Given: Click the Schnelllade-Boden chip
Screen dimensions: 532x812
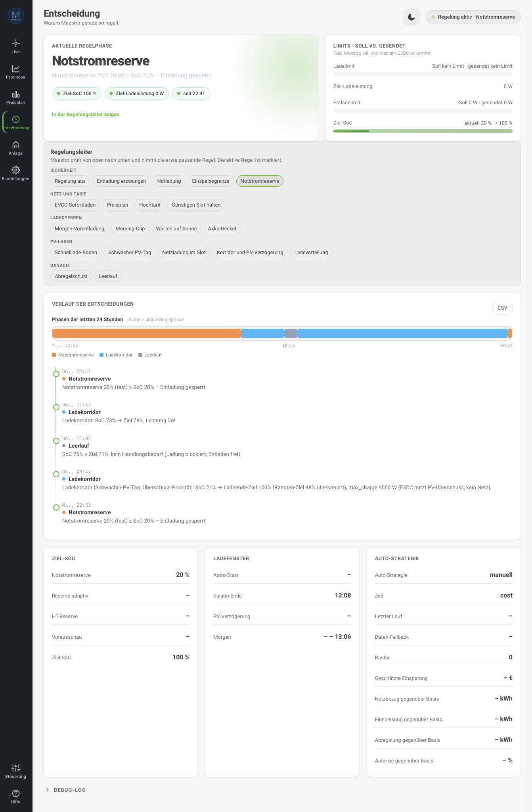Looking at the screenshot, I should 76,253.
